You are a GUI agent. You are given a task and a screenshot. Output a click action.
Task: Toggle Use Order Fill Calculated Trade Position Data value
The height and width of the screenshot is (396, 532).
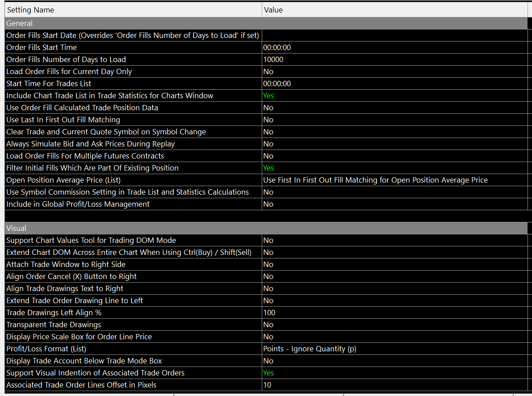pos(394,108)
